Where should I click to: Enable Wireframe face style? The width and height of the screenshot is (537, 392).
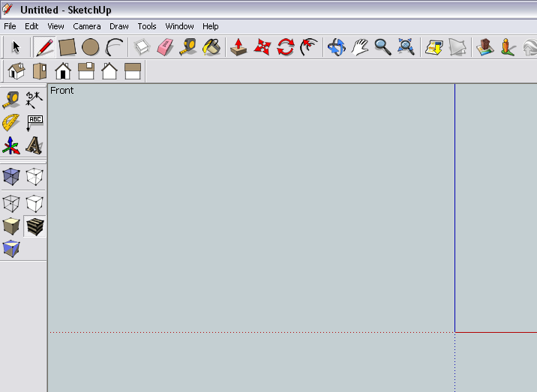click(11, 203)
